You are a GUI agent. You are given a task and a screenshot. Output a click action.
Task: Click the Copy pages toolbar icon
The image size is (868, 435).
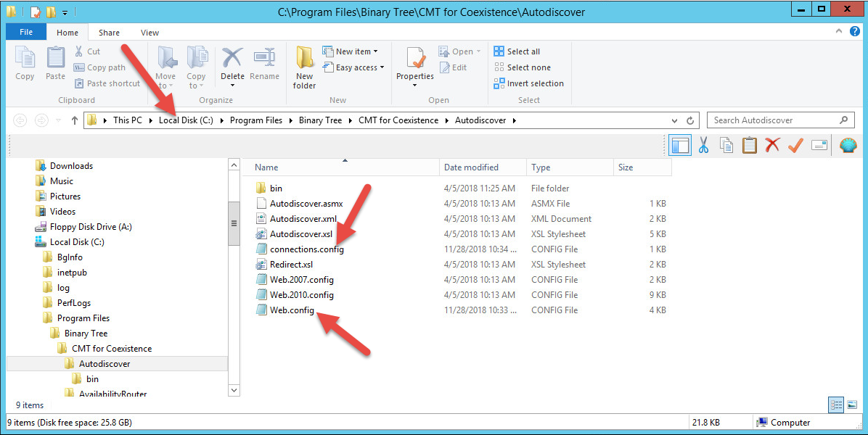point(726,146)
